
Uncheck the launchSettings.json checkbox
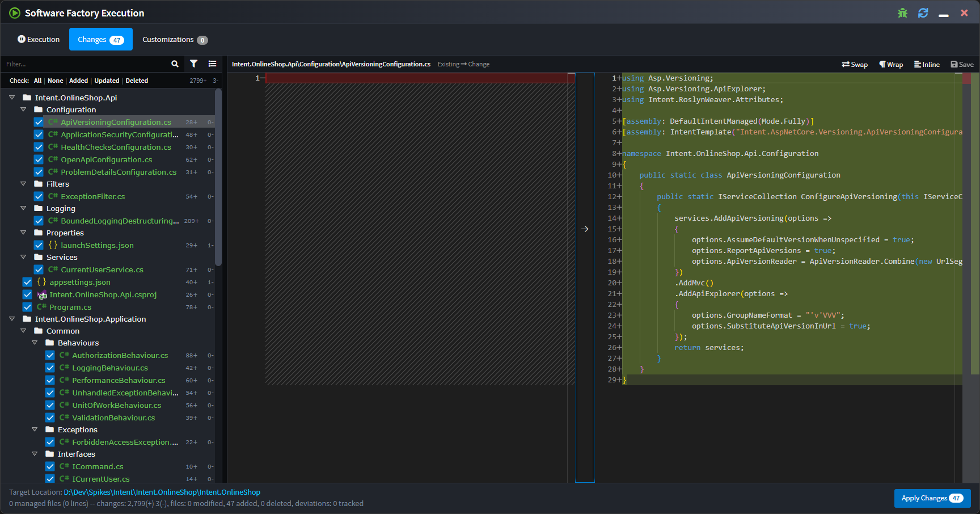tap(39, 245)
